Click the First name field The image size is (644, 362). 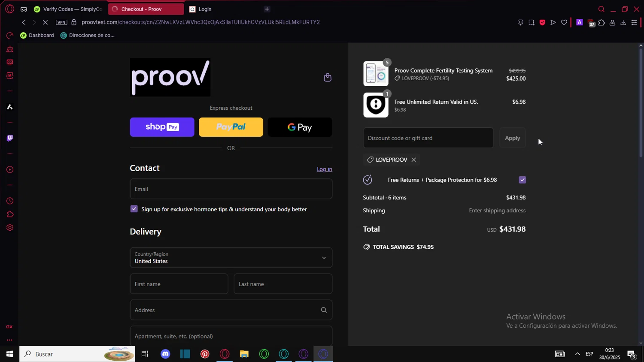coord(179,284)
